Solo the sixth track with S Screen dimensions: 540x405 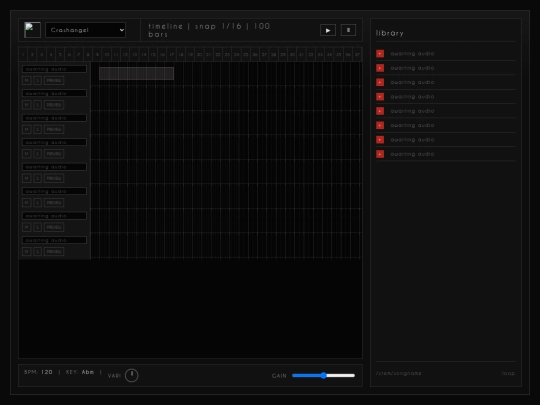(x=38, y=203)
